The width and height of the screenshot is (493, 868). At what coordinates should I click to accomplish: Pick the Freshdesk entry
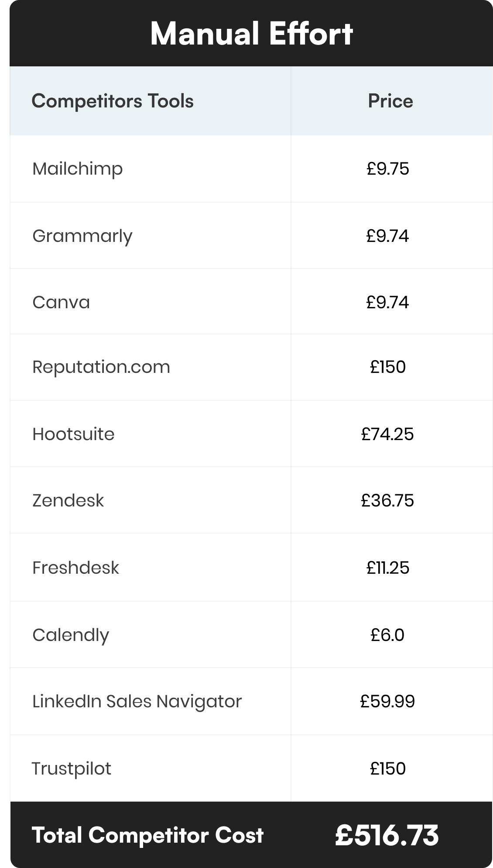pyautogui.click(x=75, y=568)
